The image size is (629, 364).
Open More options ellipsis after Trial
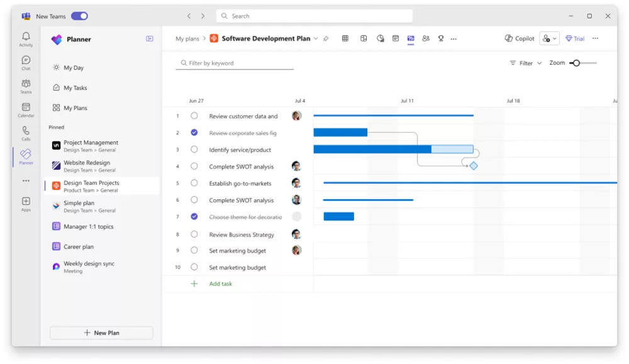point(595,38)
